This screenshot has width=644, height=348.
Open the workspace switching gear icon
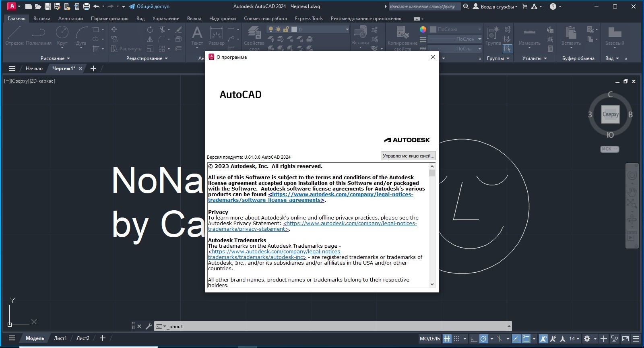[x=587, y=339]
